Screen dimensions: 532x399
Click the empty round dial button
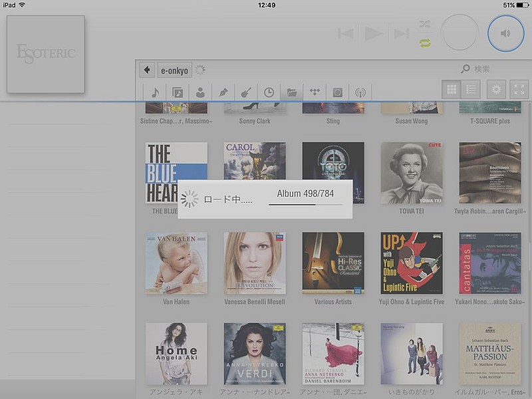(x=460, y=33)
